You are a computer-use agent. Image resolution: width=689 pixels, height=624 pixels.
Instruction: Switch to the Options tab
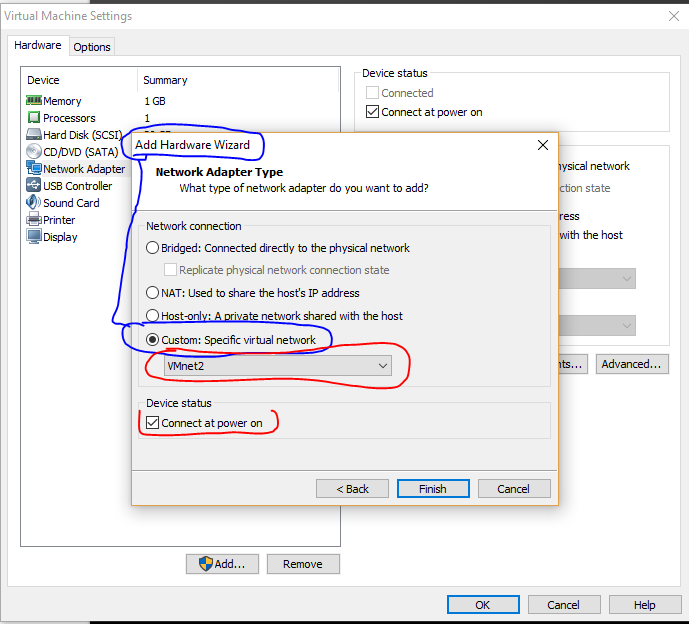92,47
